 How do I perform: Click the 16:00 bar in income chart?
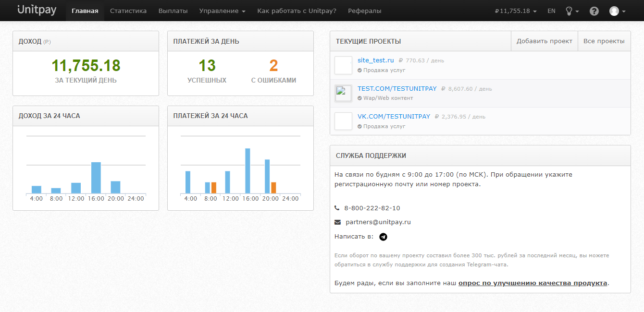coord(96,178)
